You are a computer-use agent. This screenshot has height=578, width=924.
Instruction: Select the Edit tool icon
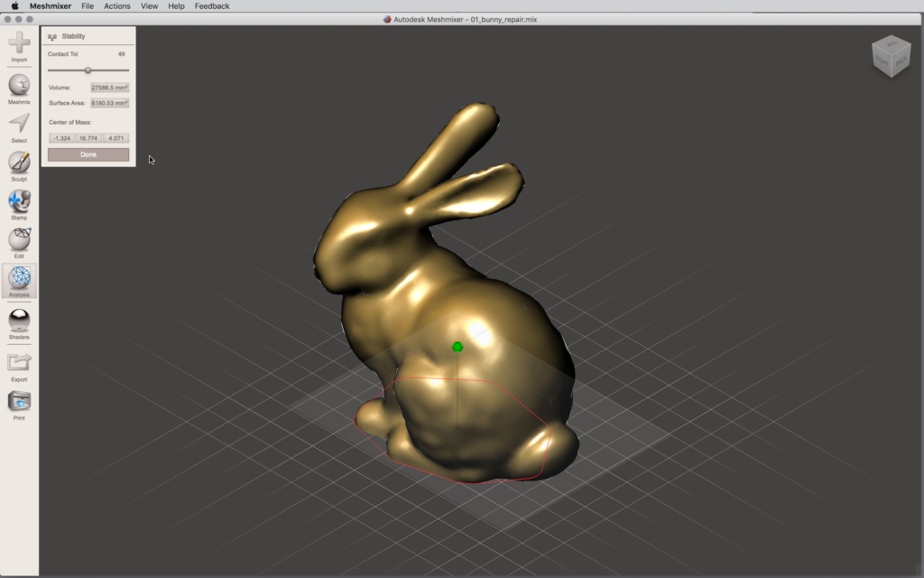point(19,240)
